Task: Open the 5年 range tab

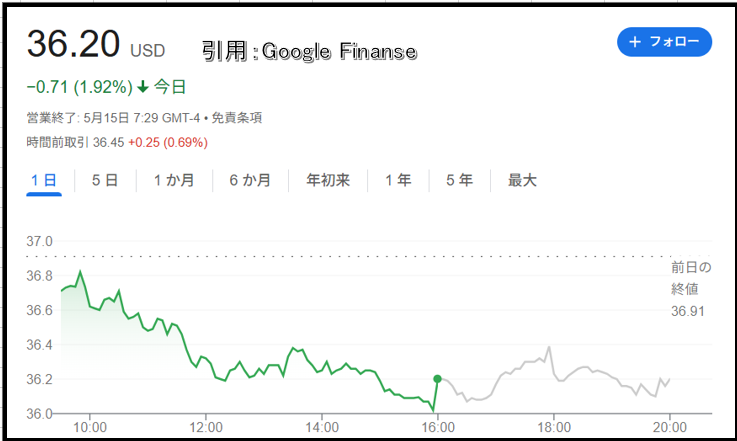Action: click(x=459, y=180)
